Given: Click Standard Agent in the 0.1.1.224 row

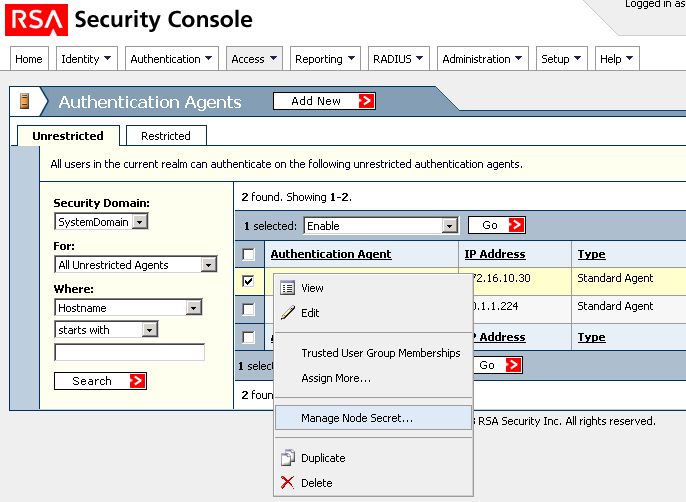Looking at the screenshot, I should coord(615,306).
